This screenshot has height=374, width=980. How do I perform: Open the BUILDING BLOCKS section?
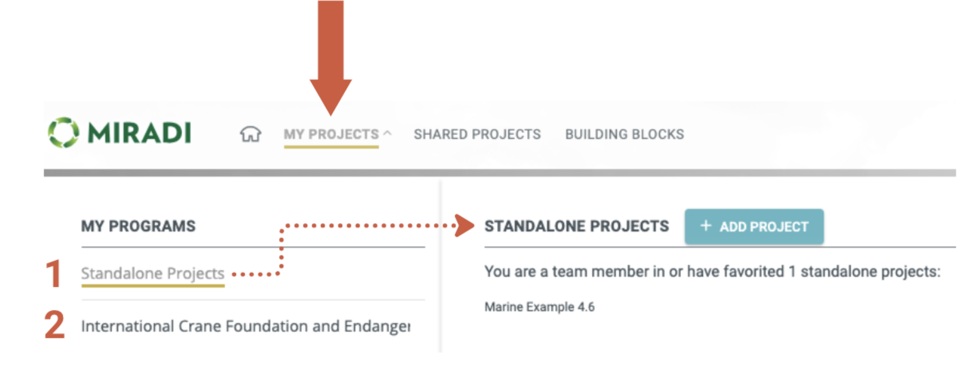(624, 134)
